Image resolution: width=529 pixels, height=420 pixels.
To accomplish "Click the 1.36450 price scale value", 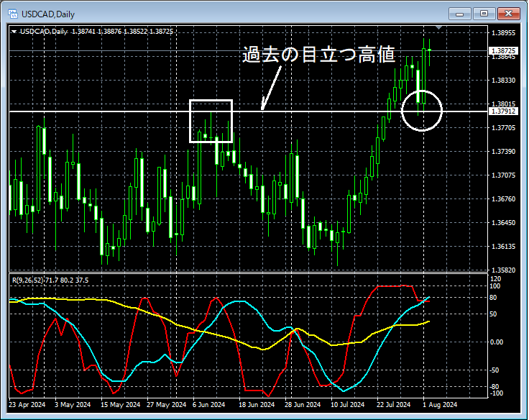I will (x=503, y=222).
